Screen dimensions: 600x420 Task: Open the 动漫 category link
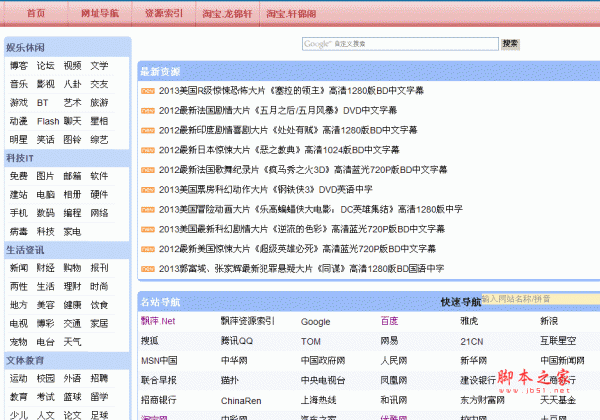pyautogui.click(x=19, y=121)
